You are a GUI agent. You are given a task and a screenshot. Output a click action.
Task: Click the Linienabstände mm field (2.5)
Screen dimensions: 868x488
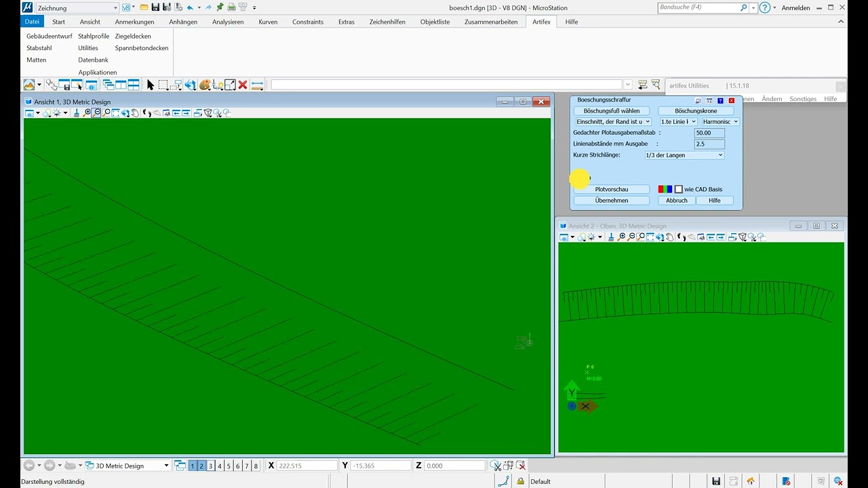tap(709, 144)
